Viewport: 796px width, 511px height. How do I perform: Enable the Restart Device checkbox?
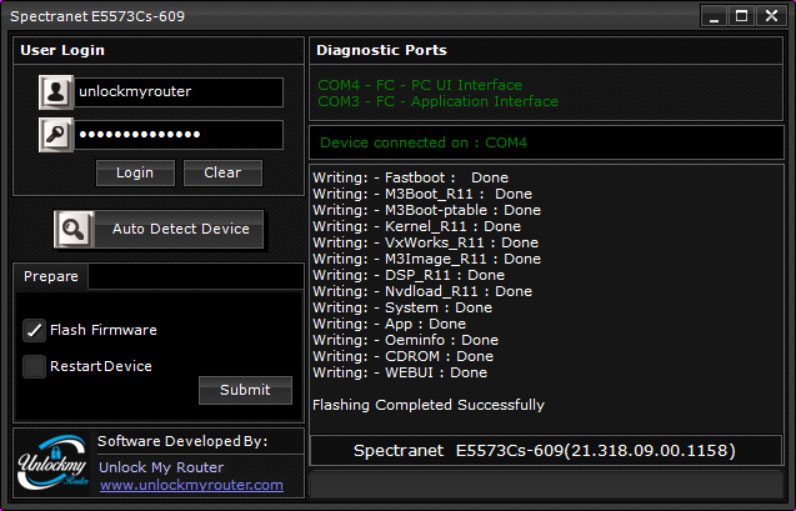point(34,366)
